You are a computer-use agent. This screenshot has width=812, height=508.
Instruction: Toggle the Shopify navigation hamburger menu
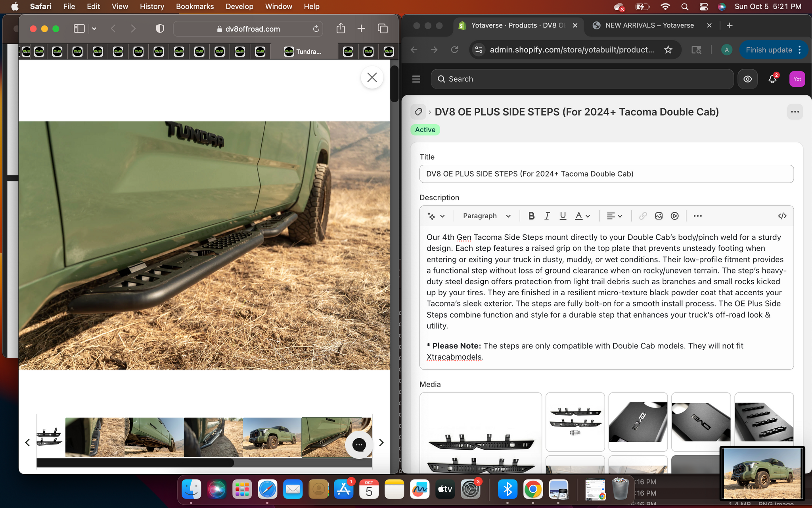point(416,79)
